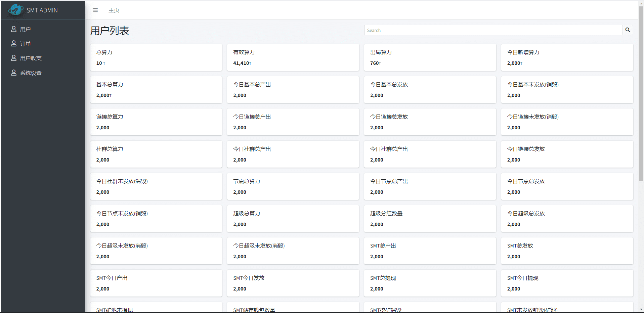Click into the Search input field

pos(493,30)
